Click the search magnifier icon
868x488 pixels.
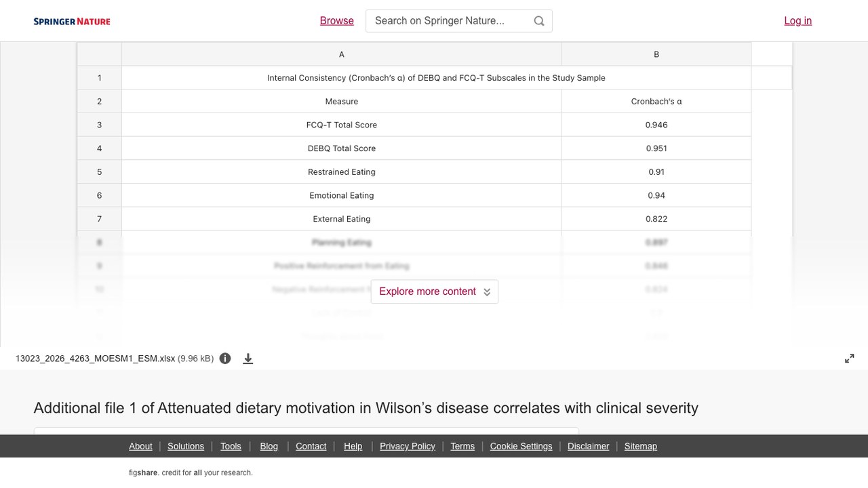click(x=539, y=21)
